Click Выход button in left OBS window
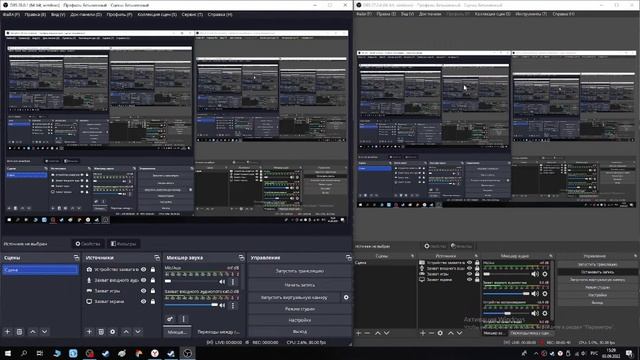This screenshot has height=360, width=640. point(300,331)
